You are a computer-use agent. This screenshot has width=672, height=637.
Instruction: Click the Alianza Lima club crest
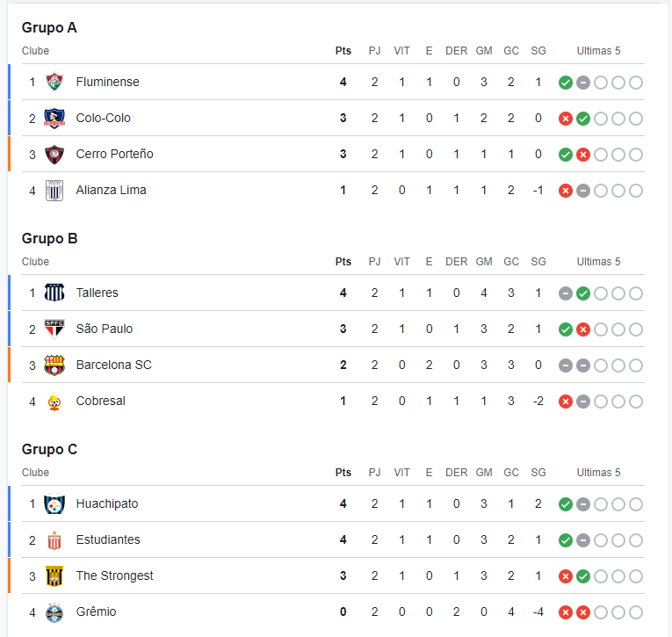pos(54,191)
